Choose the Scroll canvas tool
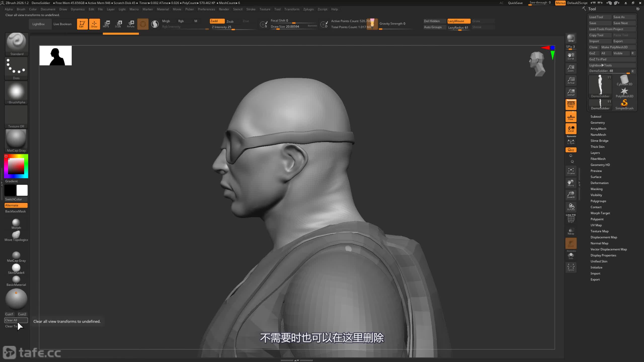644x362 pixels. point(571,56)
